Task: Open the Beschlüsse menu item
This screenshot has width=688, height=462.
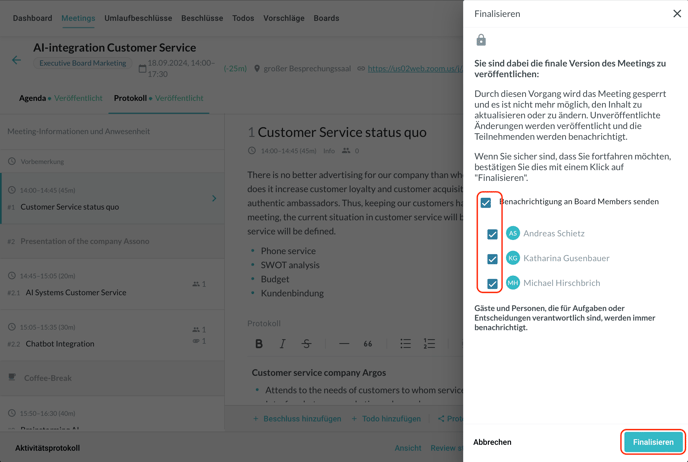Action: coord(202,18)
